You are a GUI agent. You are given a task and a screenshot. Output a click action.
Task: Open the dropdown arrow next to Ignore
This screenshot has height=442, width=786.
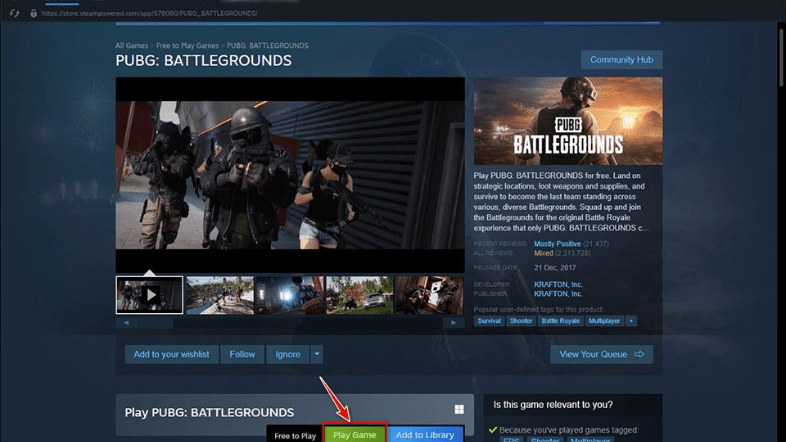317,354
